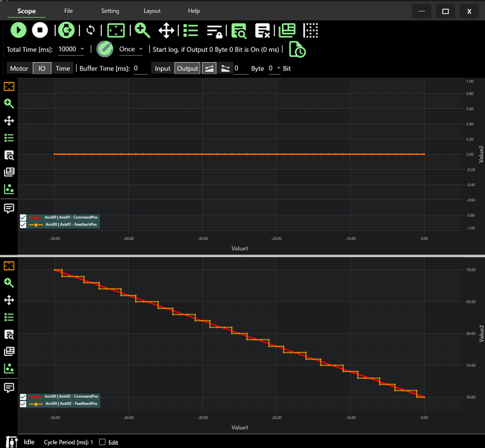Screen dimensions: 485x448
Task: Open the Setting menu
Action: coord(110,11)
